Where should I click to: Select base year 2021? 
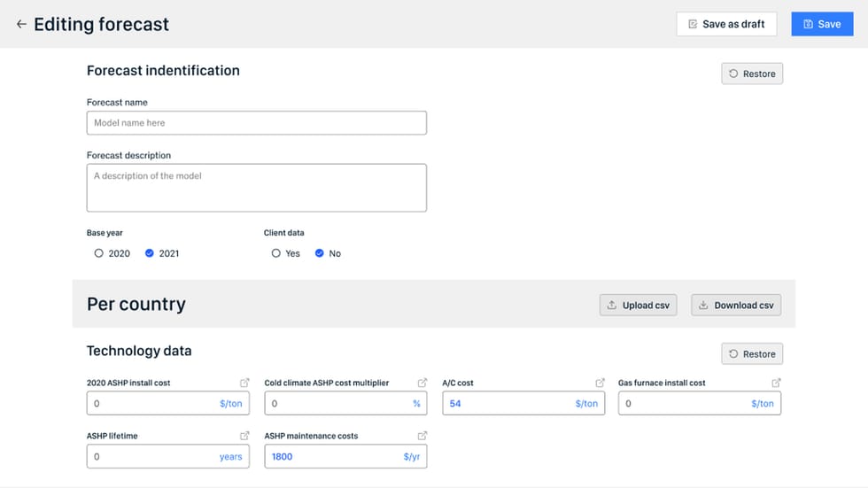(150, 252)
